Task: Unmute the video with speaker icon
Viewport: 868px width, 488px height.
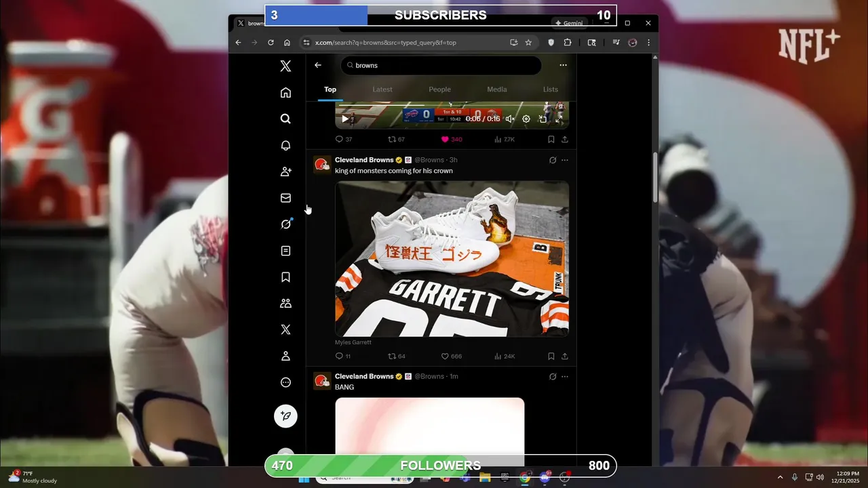Action: coord(510,119)
